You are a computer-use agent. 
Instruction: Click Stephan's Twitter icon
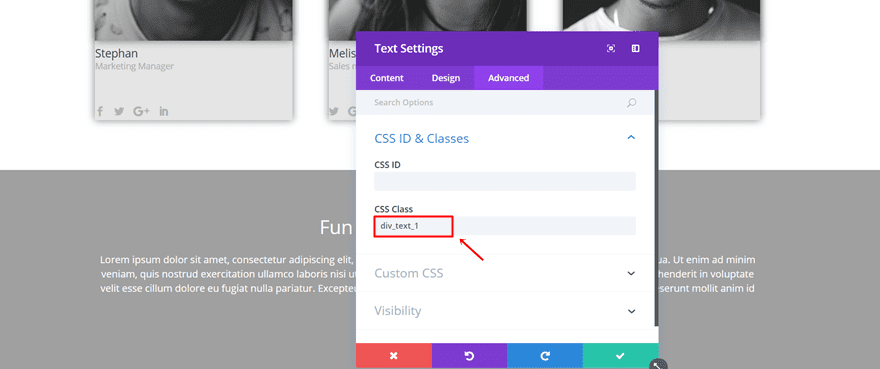tap(119, 111)
